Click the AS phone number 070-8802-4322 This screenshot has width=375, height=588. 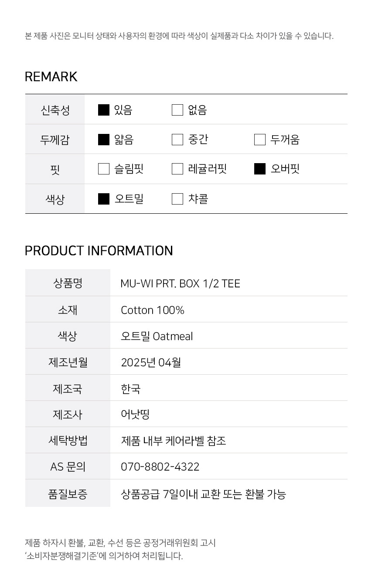(x=160, y=467)
